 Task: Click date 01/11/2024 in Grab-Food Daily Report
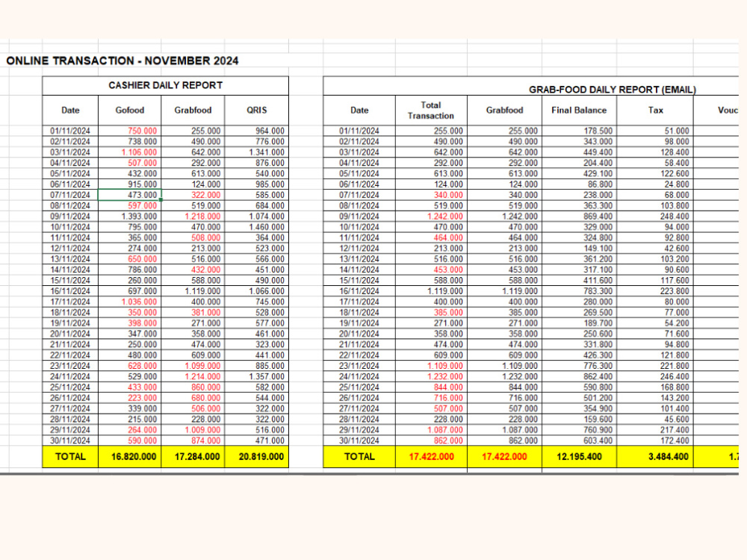pos(359,131)
